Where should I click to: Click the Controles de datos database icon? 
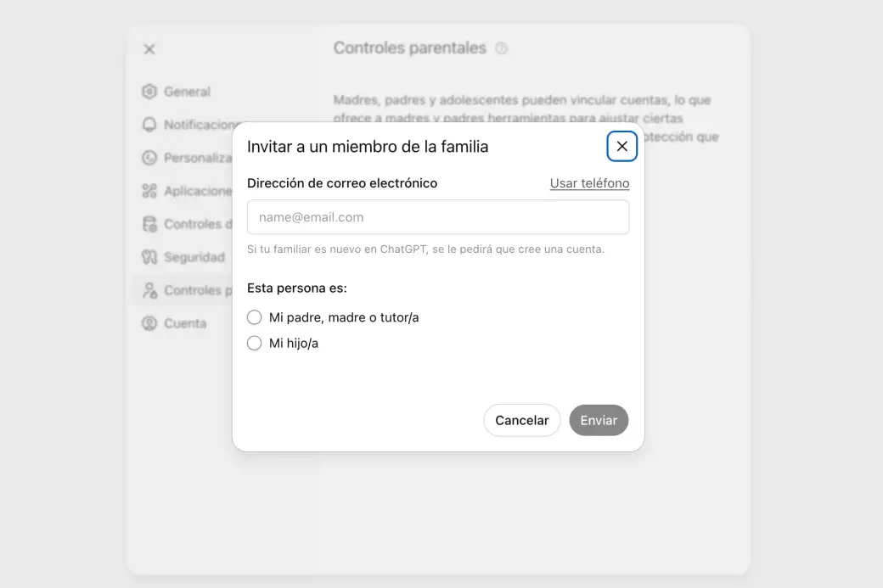149,224
